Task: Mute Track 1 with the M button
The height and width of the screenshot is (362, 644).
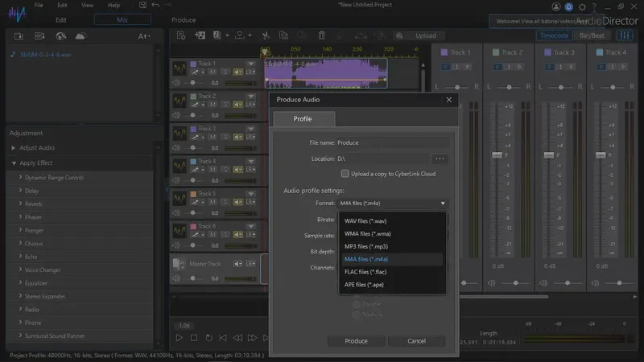Action: [214, 72]
